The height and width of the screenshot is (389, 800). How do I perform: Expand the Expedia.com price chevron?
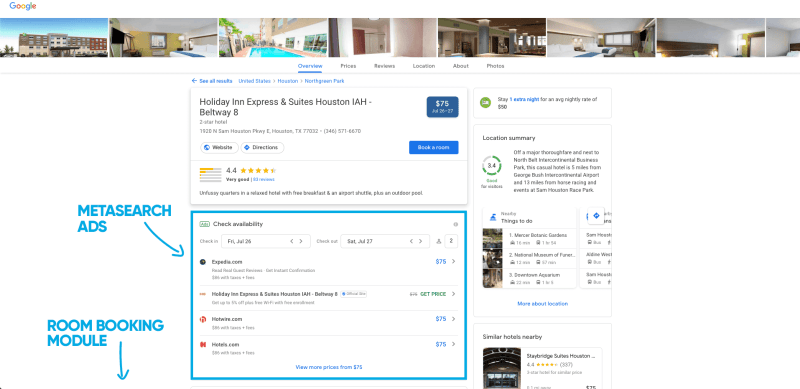454,261
